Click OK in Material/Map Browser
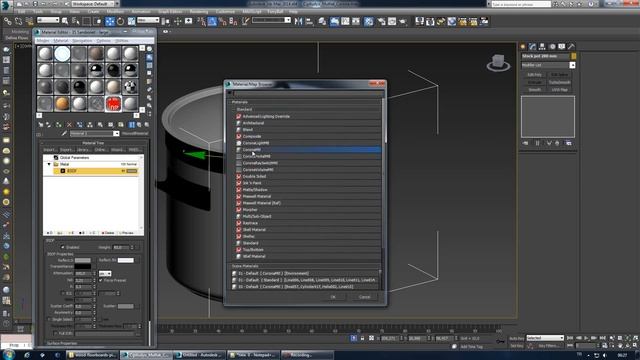Viewport: 640px width, 360px height. click(333, 297)
